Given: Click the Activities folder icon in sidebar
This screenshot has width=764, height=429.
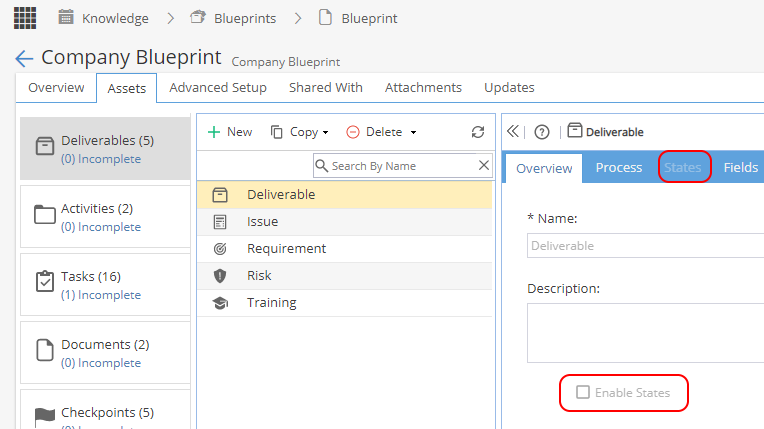Looking at the screenshot, I should click(45, 214).
